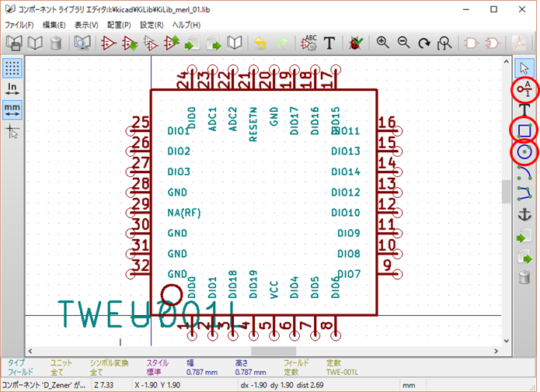Open component documentation PDF icon
The width and height of the screenshot is (540, 392).
519,43
